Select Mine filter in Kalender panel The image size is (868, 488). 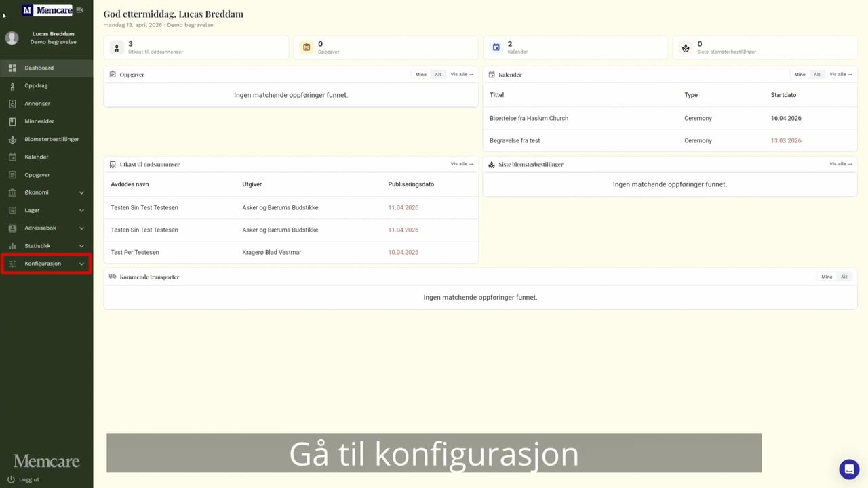pos(800,75)
